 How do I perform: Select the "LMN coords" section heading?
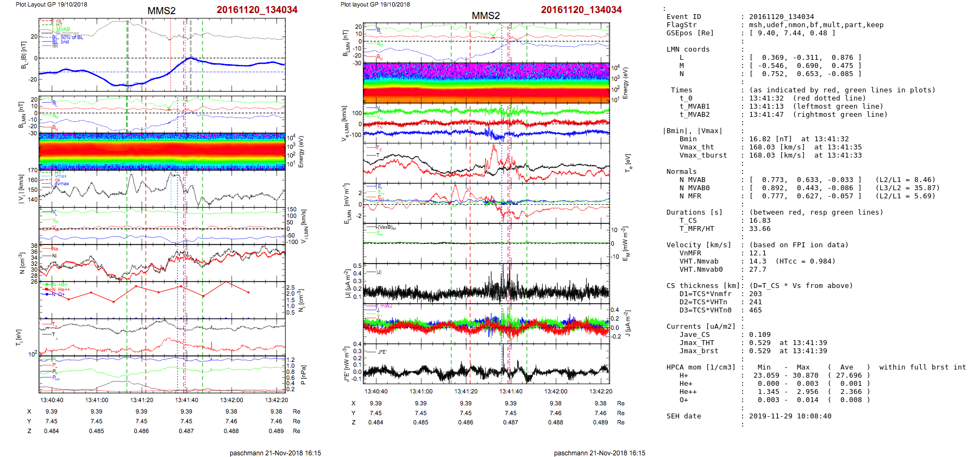click(x=688, y=49)
